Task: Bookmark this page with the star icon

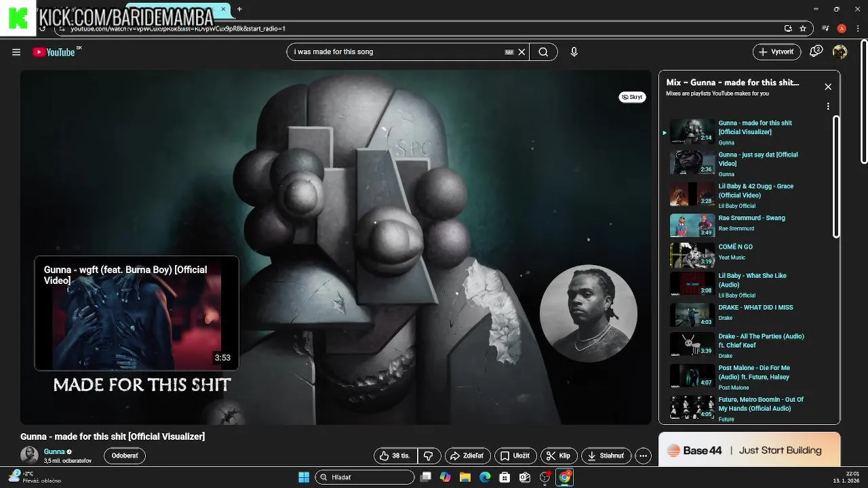Action: (803, 28)
